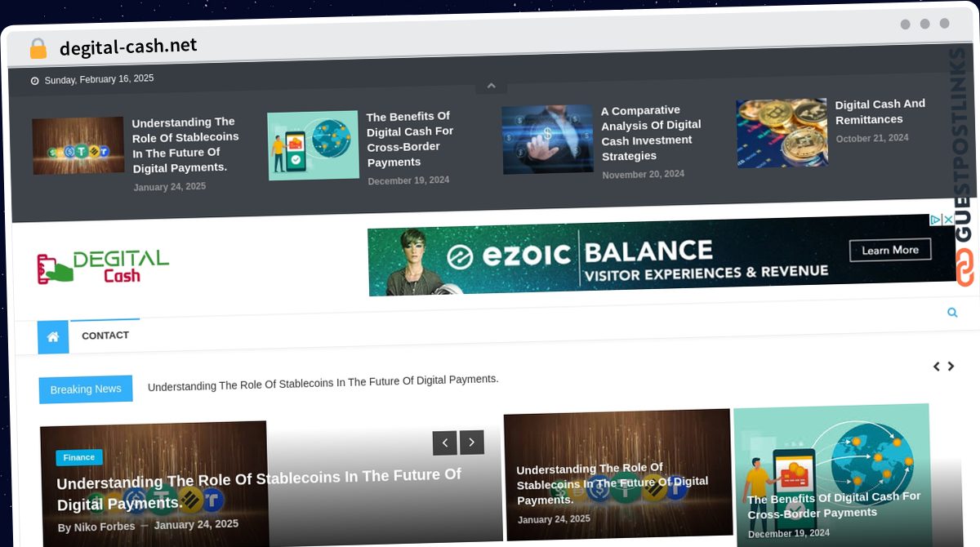Open the search magnifier icon
980x547 pixels.
(x=952, y=312)
